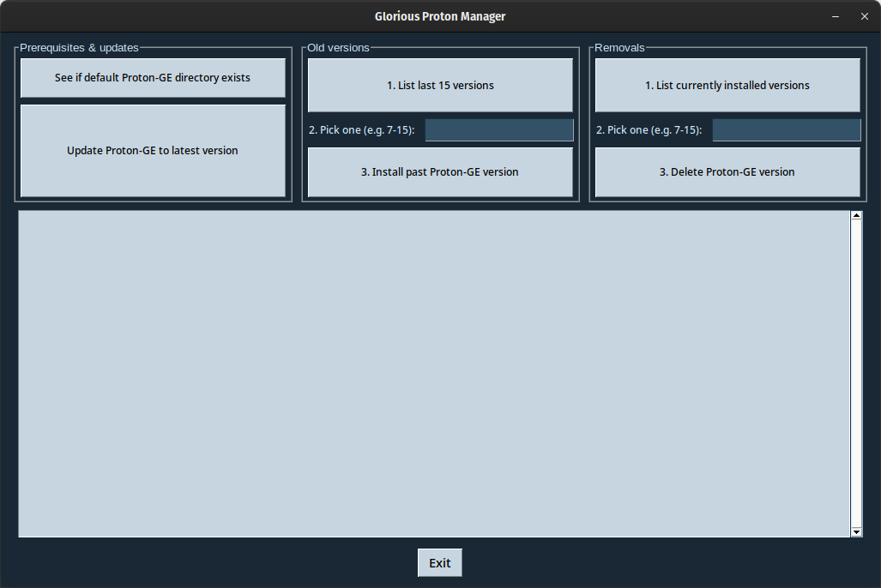Click the Removals '2. Pick one' label

click(649, 129)
